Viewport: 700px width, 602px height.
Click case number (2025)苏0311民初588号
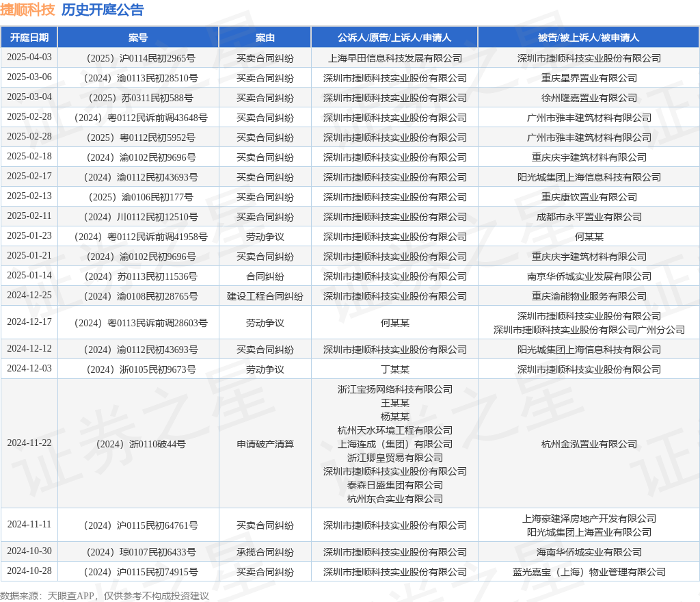(141, 98)
